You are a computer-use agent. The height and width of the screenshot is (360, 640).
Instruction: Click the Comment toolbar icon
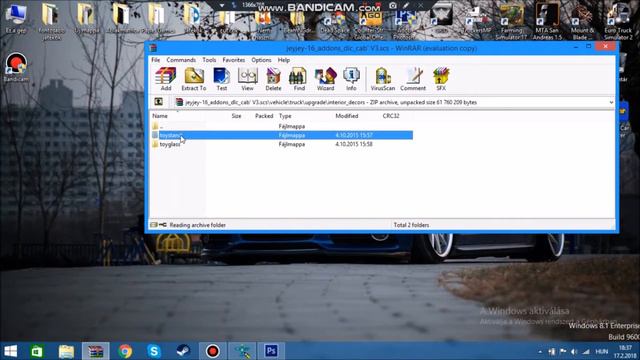tap(413, 79)
